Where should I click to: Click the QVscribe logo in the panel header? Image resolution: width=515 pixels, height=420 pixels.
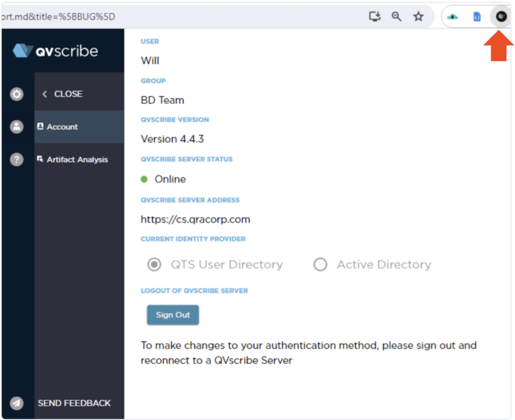point(55,50)
